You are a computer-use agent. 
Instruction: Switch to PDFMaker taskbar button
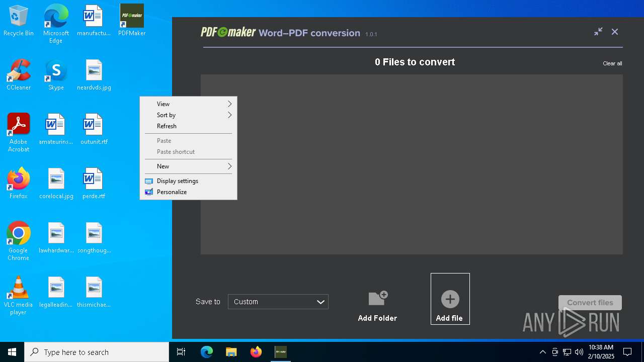[281, 352]
